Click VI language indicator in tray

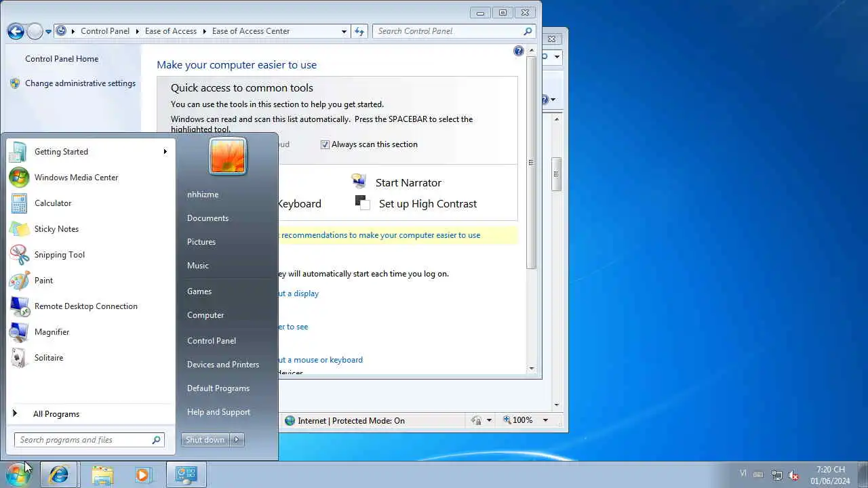tap(743, 474)
